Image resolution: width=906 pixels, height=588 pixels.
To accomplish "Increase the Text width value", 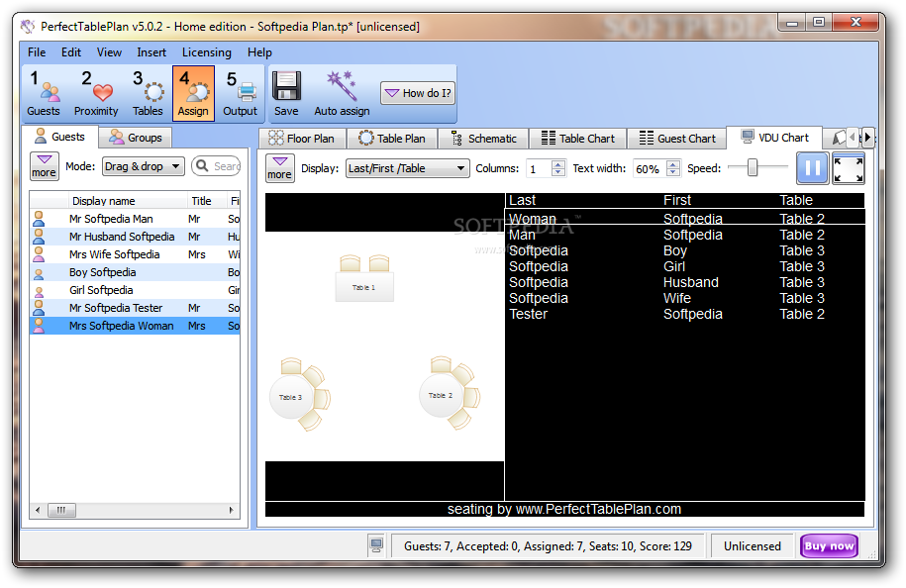I will pos(672,164).
